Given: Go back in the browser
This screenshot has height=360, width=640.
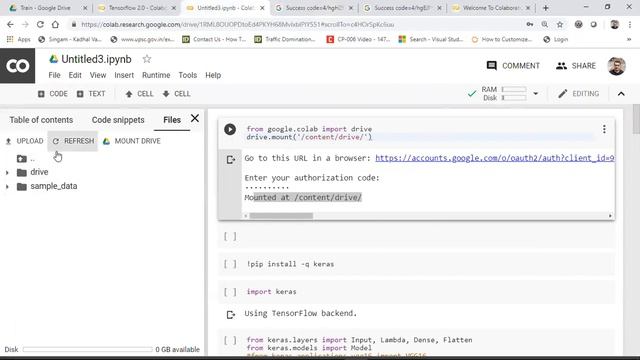Looking at the screenshot, I should point(10,24).
